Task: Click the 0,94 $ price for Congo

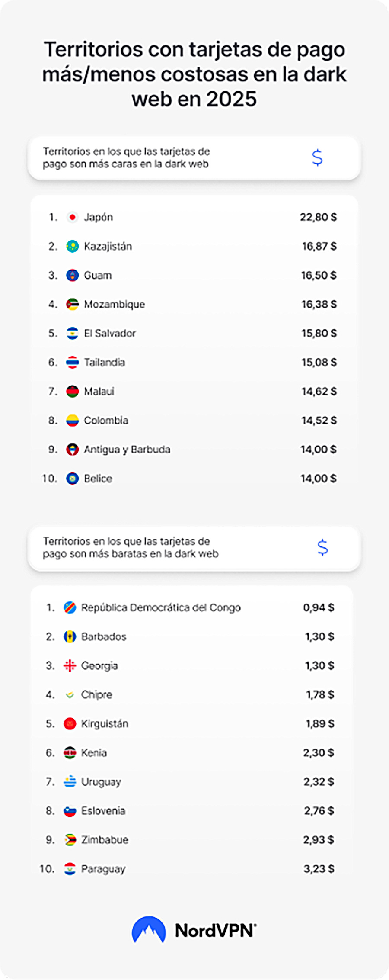Action: [x=319, y=607]
